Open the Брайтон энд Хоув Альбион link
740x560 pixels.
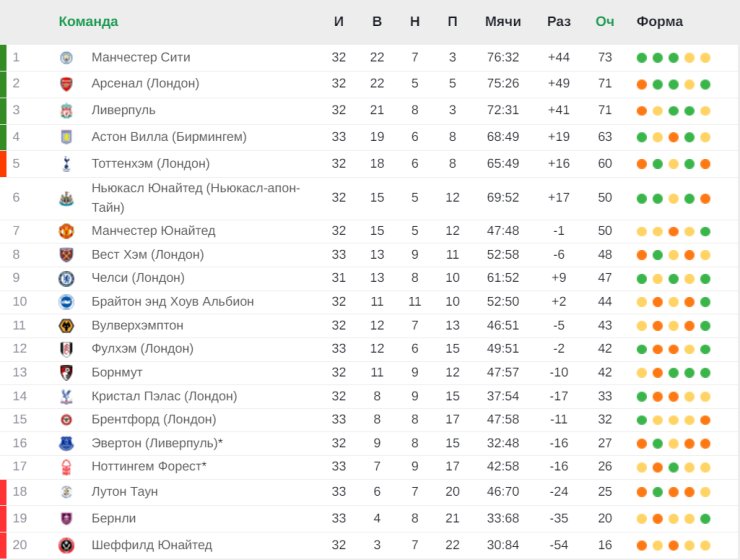point(172,302)
